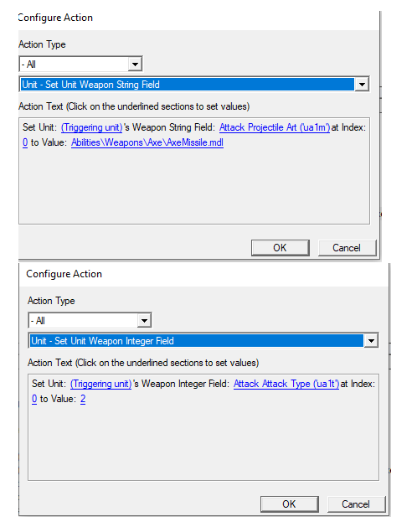Click the value '2' link

(83, 399)
